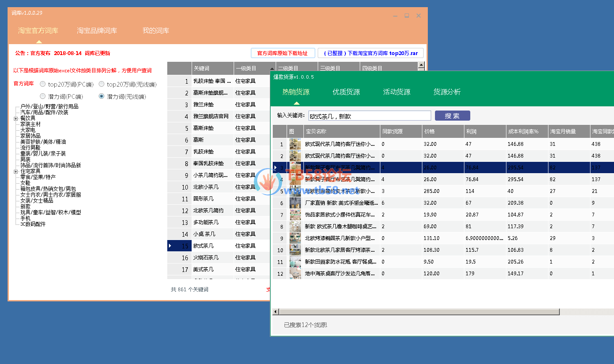
Task: Click 爆款货源 horizontal scrollbar thumb
Action: 419,312
